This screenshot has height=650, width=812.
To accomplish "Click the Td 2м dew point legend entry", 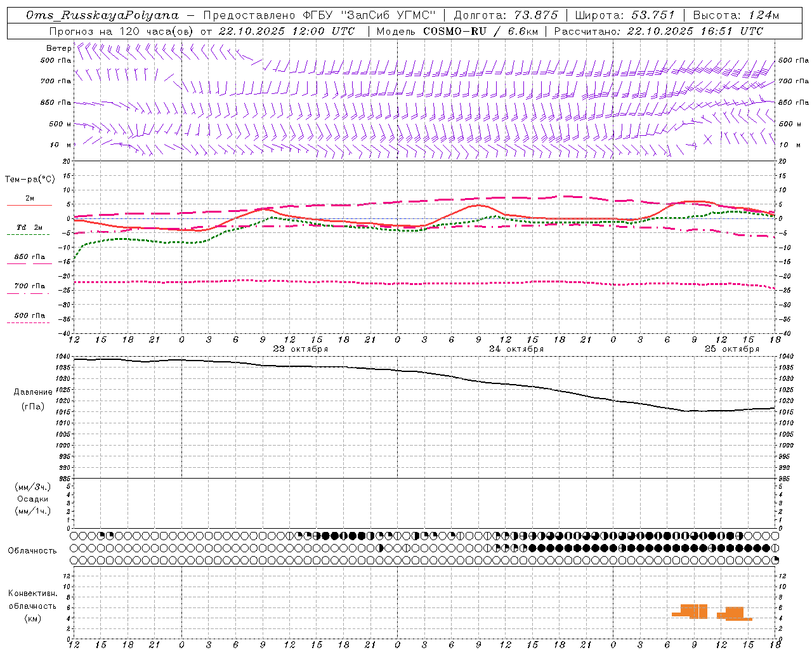I will point(29,227).
